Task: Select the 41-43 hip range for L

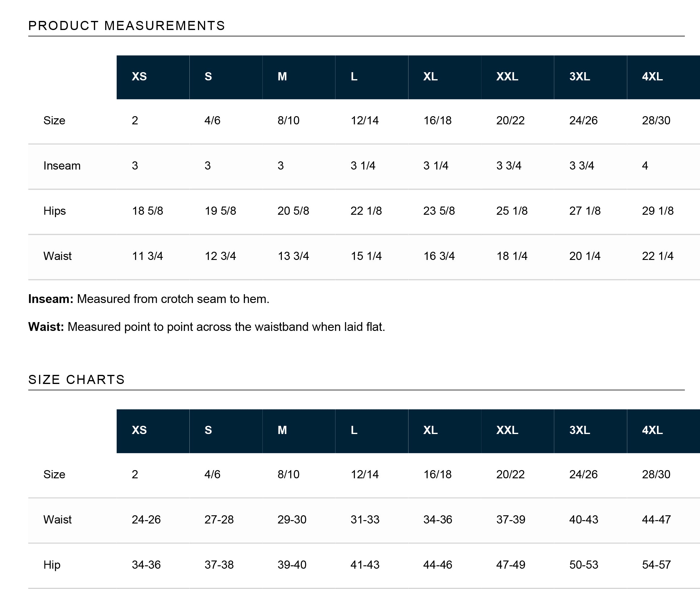Action: point(365,565)
